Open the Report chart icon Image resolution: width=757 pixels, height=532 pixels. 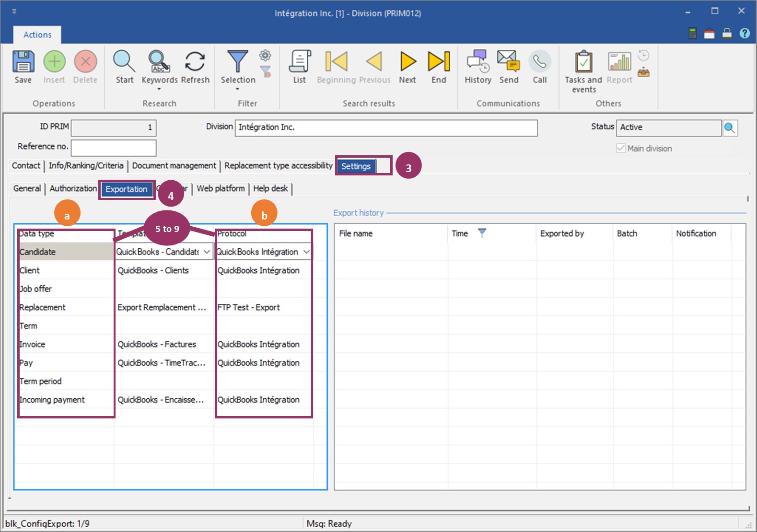point(619,61)
